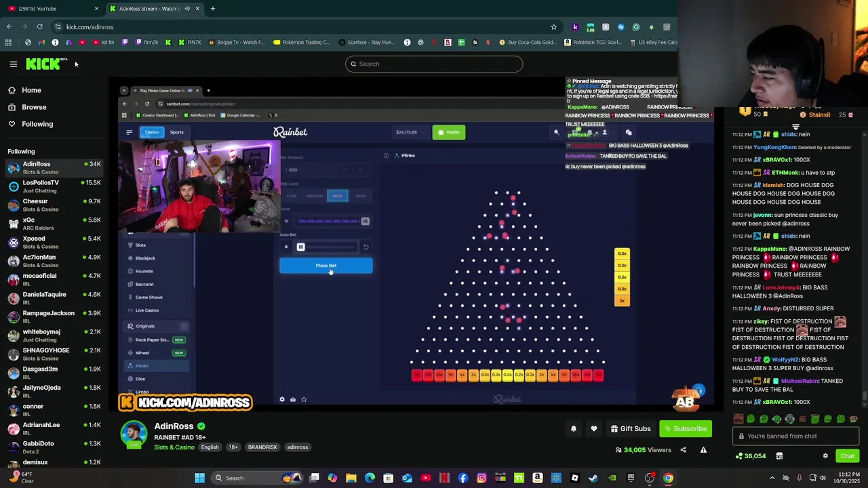Click the BRANDRISK tag

click(x=262, y=447)
